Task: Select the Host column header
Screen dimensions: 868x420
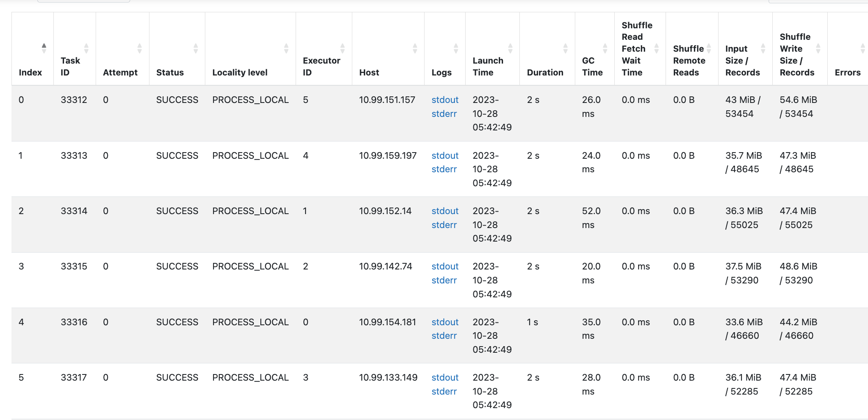Action: pos(369,72)
